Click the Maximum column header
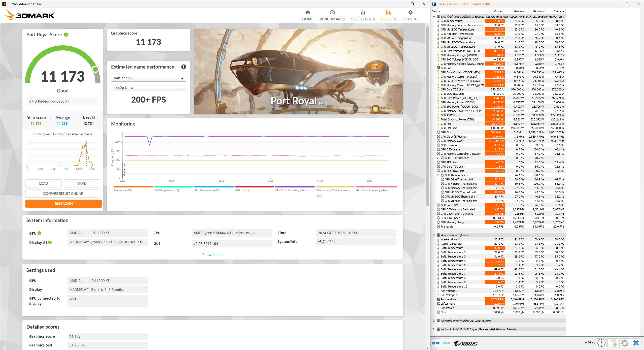Viewport: 644px width, 350px height. 535,11
